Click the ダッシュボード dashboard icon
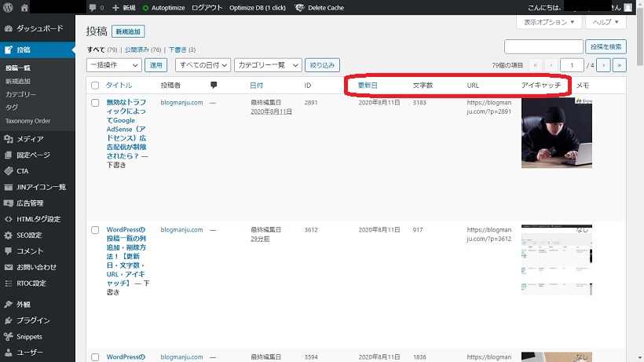This screenshot has width=644, height=362. pos(8,28)
